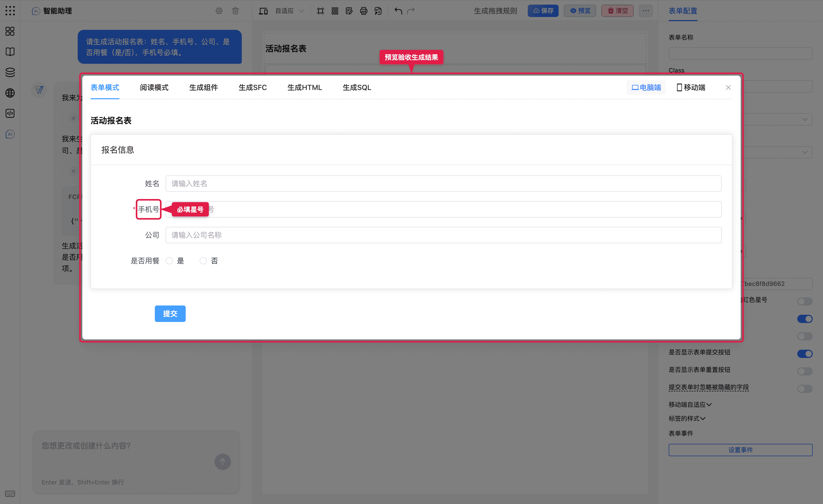Image resolution: width=823 pixels, height=504 pixels.
Task: Close the preview dialog
Action: 728,87
